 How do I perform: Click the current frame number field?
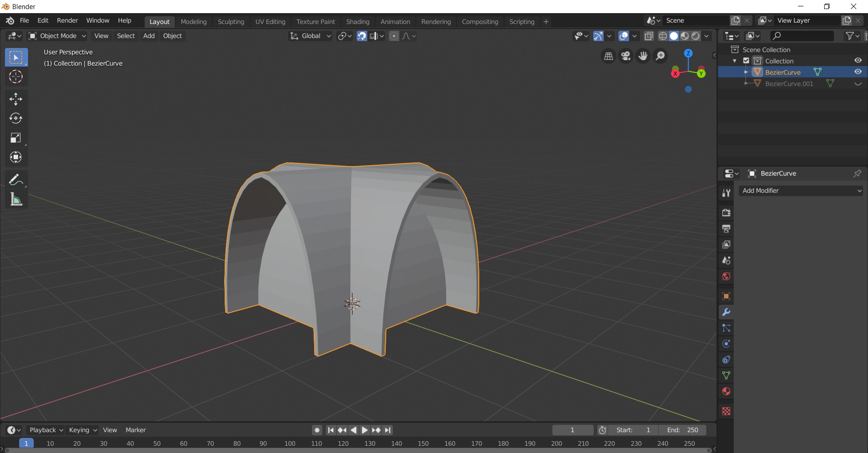pos(572,430)
